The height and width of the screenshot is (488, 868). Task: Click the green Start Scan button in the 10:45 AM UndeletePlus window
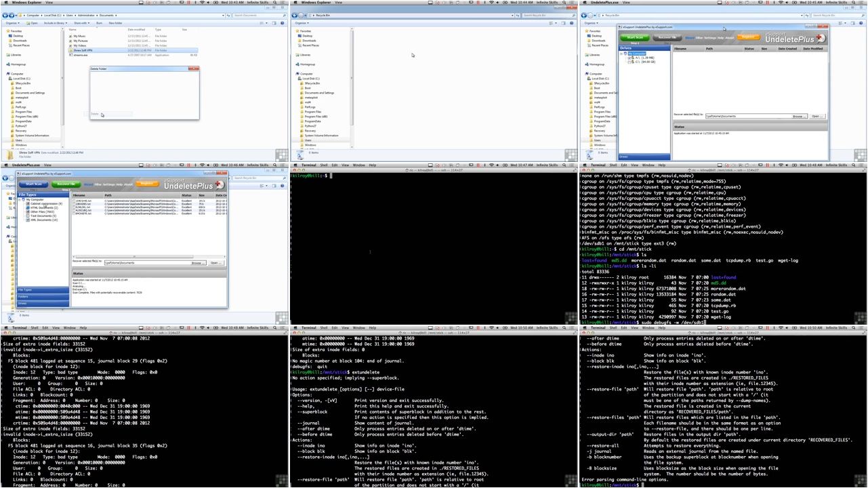(635, 37)
